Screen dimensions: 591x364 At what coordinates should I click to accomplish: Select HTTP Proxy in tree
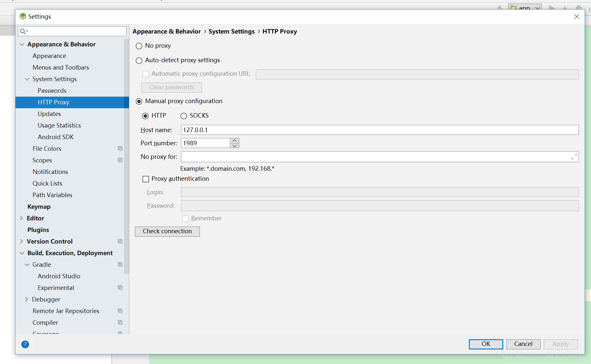click(72, 102)
